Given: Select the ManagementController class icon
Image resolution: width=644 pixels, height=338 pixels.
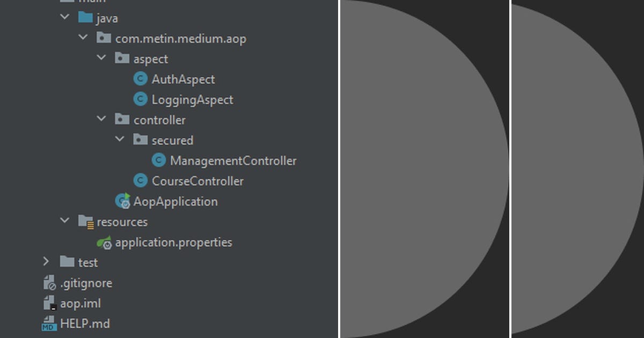Looking at the screenshot, I should pyautogui.click(x=158, y=160).
